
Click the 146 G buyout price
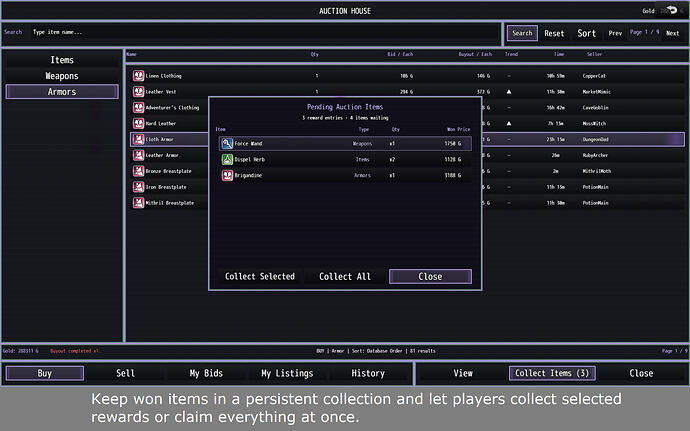point(483,76)
